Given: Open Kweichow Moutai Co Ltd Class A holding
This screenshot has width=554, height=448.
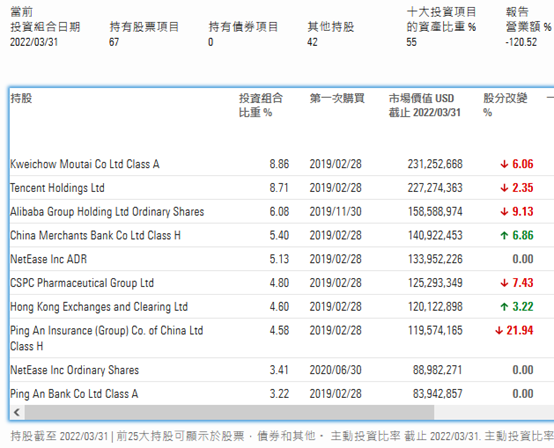Looking at the screenshot, I should click(x=85, y=164).
